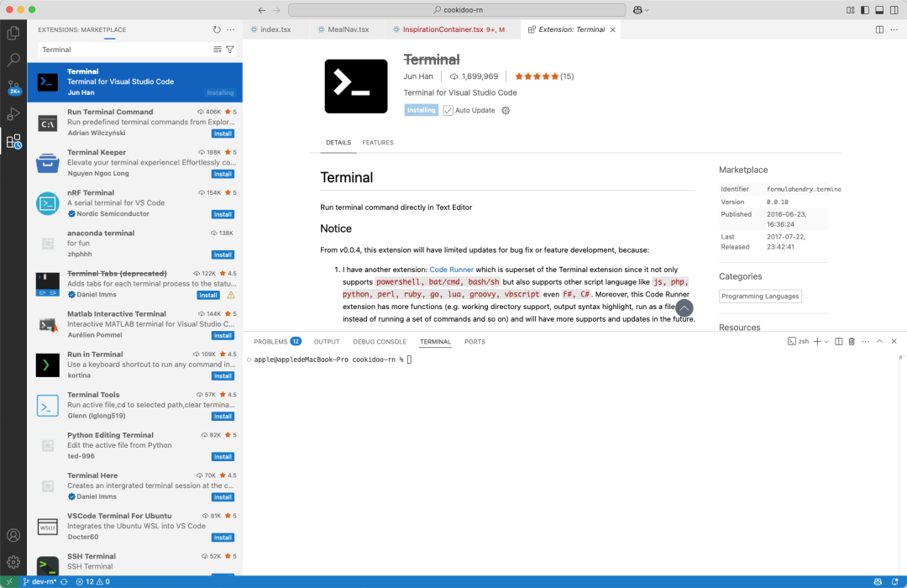Open the new terminal launch profile dropdown
Viewport: 907px width, 588px height.
[x=826, y=342]
